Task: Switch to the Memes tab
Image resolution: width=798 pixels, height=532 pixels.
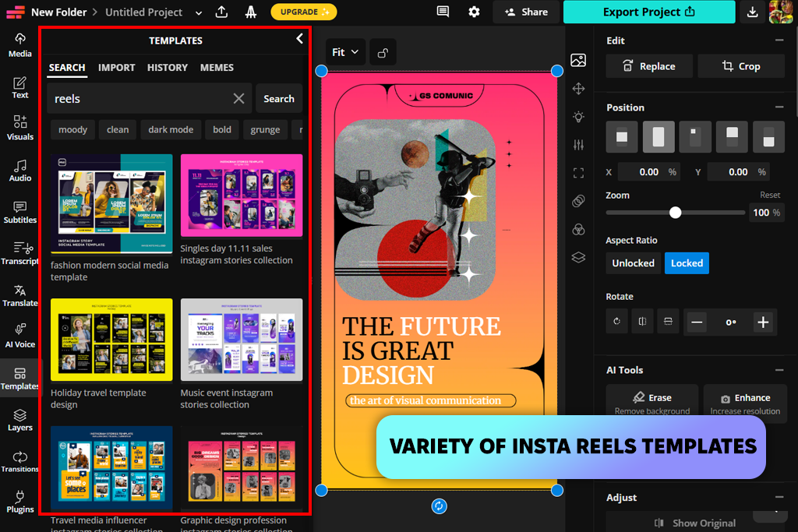Action: (x=217, y=68)
